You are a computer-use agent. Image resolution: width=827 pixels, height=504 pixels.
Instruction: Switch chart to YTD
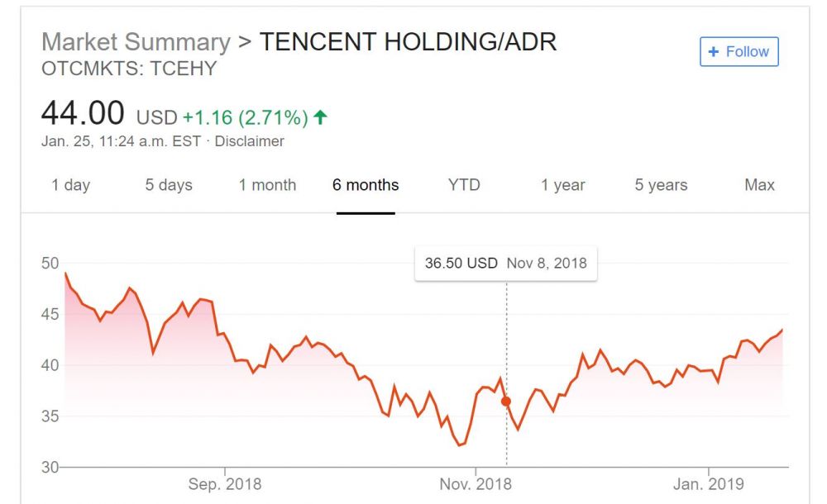464,185
